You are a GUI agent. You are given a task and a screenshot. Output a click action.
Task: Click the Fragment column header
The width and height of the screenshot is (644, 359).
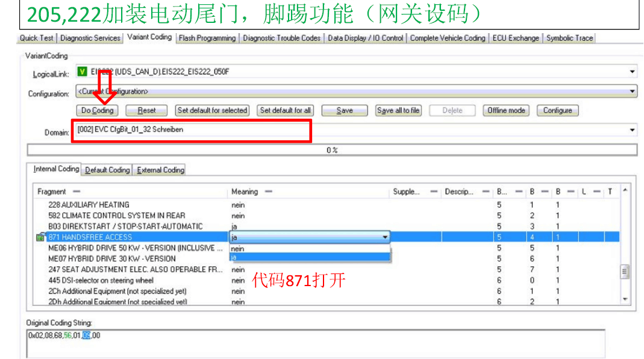[x=52, y=192]
